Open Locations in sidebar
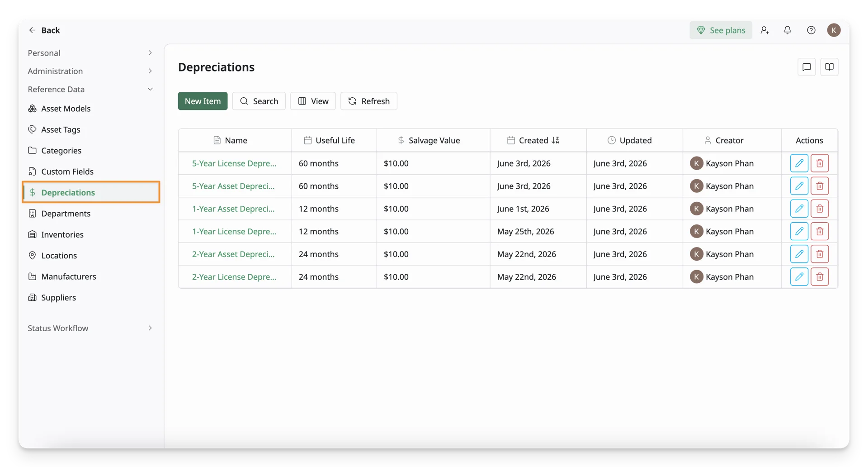This screenshot has height=467, width=868. coord(90,255)
